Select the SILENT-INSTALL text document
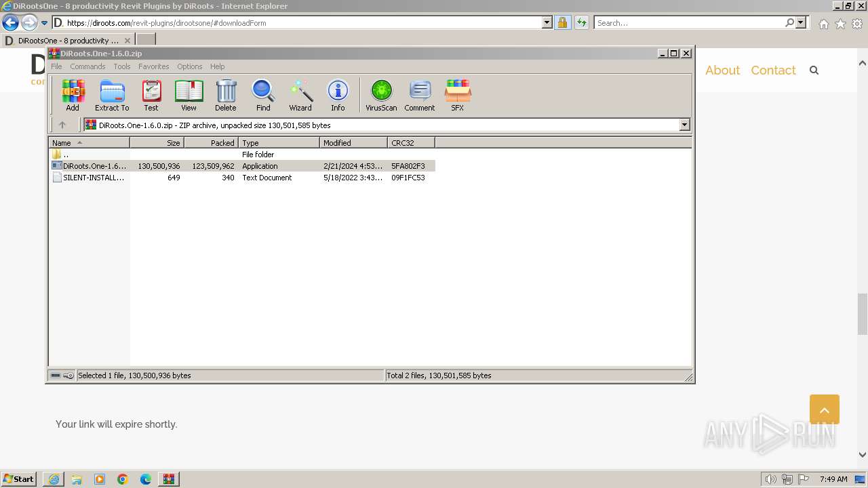This screenshot has height=488, width=868. point(242,178)
